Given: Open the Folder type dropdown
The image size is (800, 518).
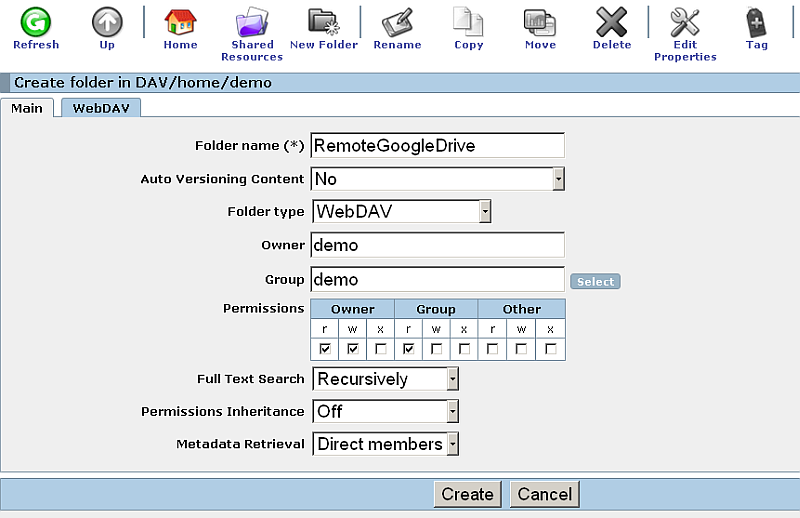Looking at the screenshot, I should [484, 212].
